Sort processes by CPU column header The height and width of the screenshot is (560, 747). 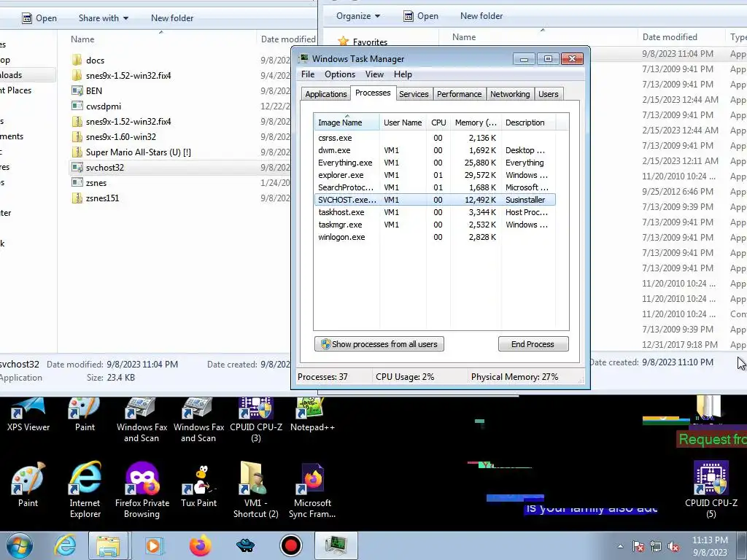coord(438,122)
